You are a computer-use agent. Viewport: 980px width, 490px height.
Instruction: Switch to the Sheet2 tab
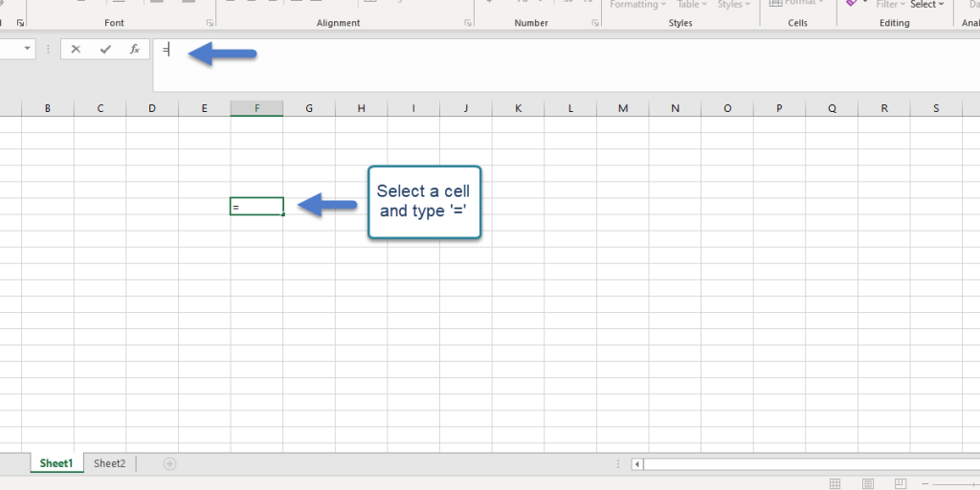pyautogui.click(x=109, y=464)
